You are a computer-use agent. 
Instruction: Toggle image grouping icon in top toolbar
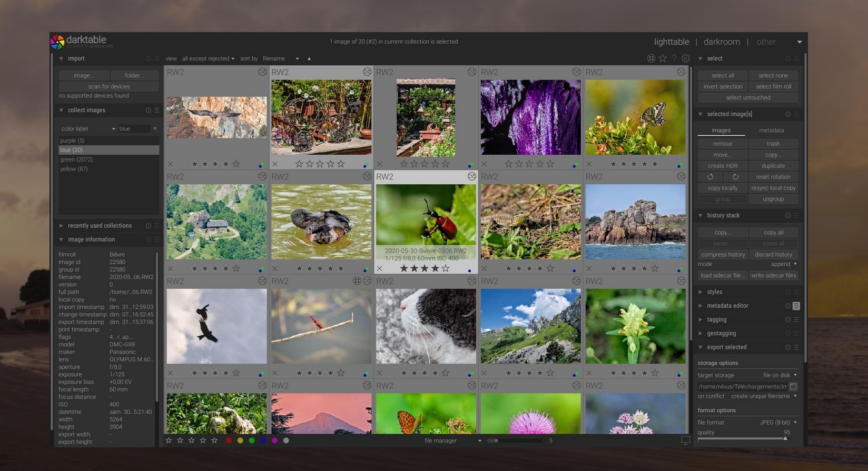[x=651, y=58]
